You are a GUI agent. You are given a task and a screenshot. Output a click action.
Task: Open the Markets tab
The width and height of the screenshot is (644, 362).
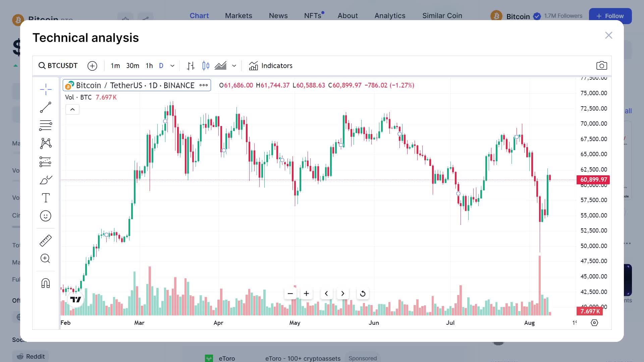[x=238, y=16]
